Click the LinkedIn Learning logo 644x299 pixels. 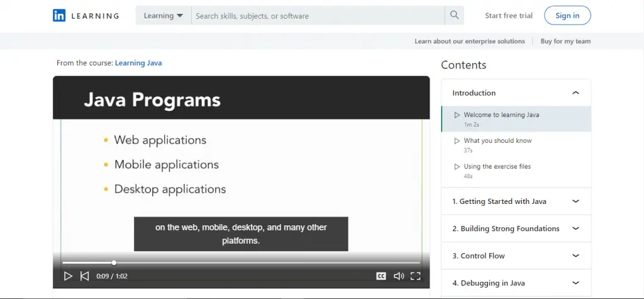tap(86, 16)
